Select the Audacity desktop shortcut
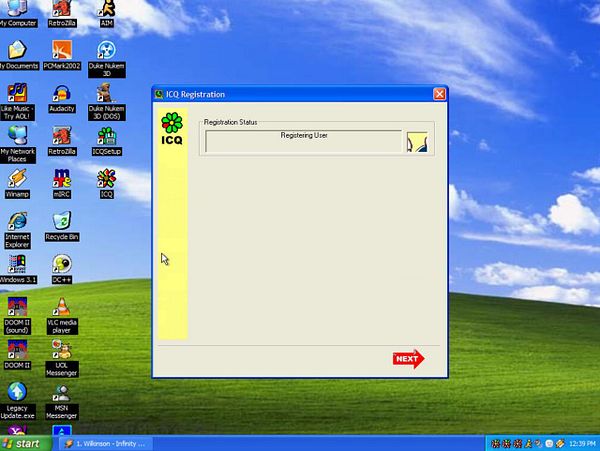This screenshot has width=600, height=451. [x=62, y=99]
